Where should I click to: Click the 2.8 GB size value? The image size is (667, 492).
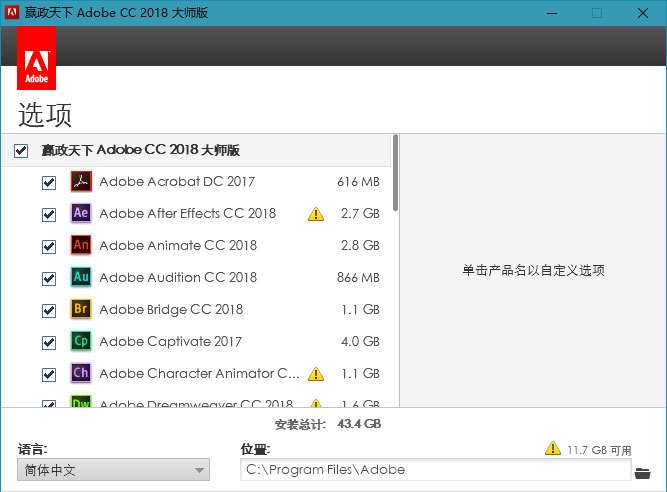pos(360,245)
